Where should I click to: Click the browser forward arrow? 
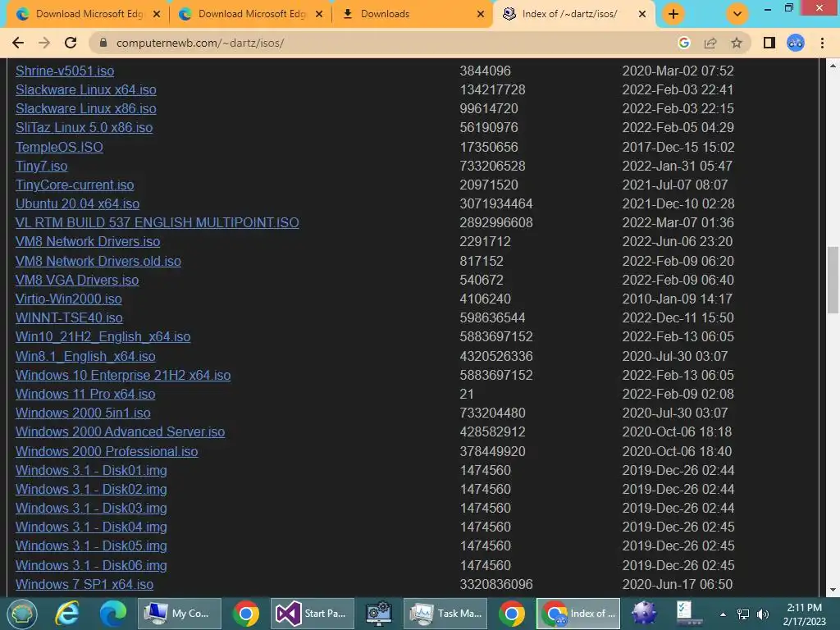(x=44, y=43)
